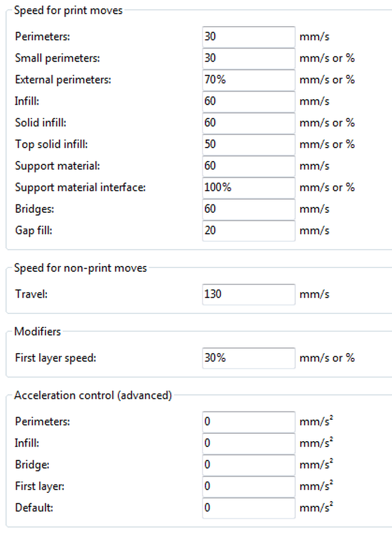Click the First layer speed field
392x534 pixels.
tap(249, 358)
